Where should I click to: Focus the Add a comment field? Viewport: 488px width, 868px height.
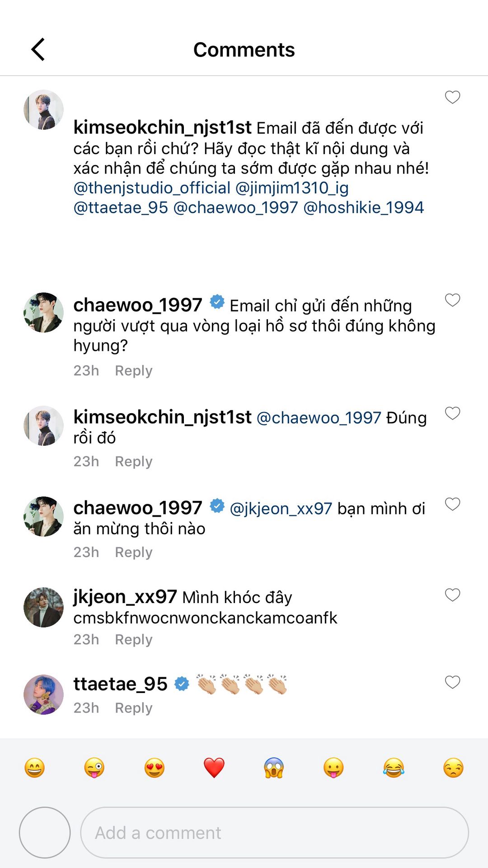(x=275, y=833)
